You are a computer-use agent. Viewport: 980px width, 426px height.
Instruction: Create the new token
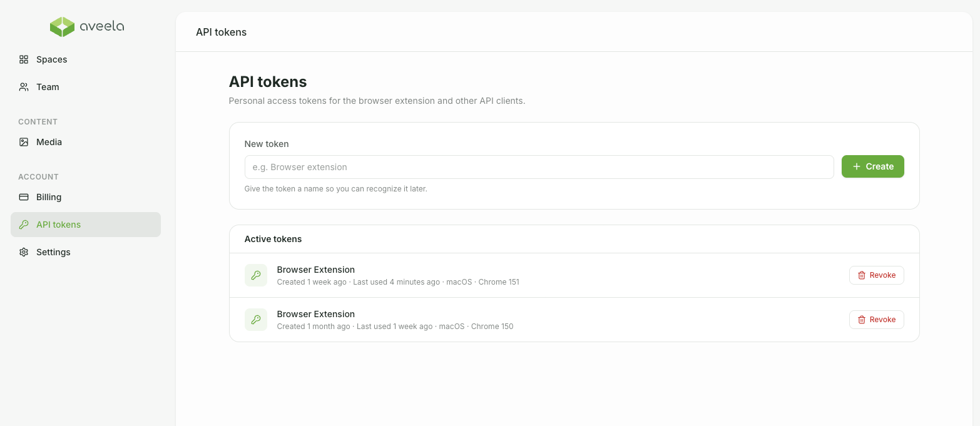click(873, 166)
